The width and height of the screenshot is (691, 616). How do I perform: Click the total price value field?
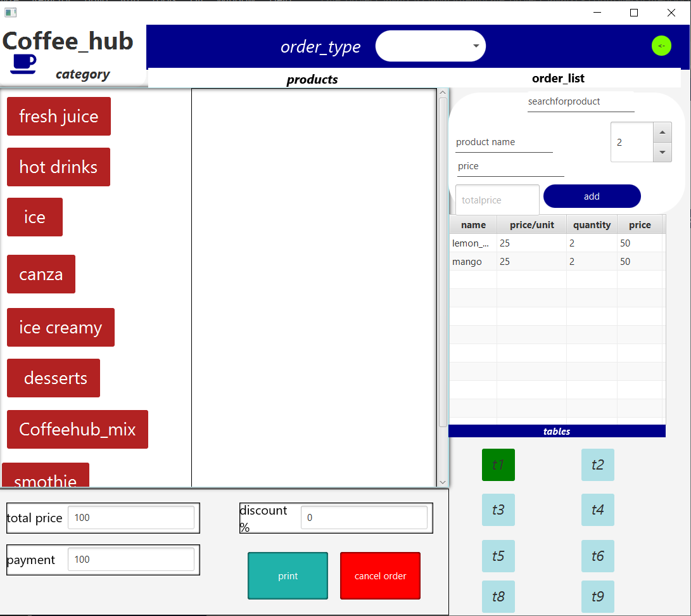pyautogui.click(x=131, y=518)
